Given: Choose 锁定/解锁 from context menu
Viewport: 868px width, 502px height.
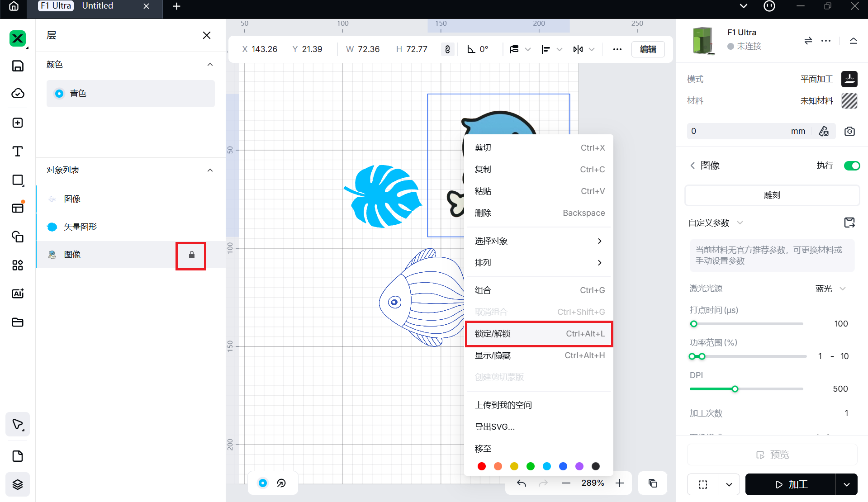Looking at the screenshot, I should 539,334.
